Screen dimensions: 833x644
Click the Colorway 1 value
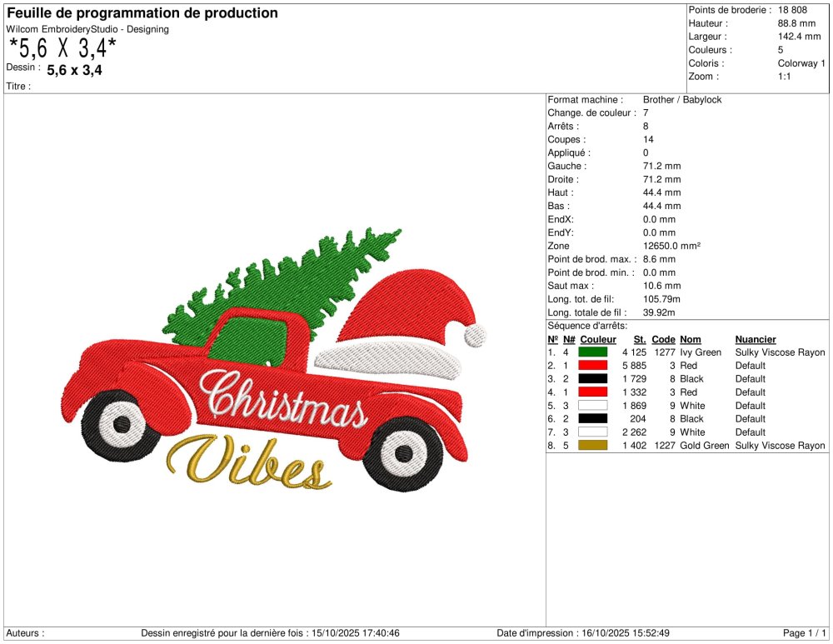pos(801,63)
